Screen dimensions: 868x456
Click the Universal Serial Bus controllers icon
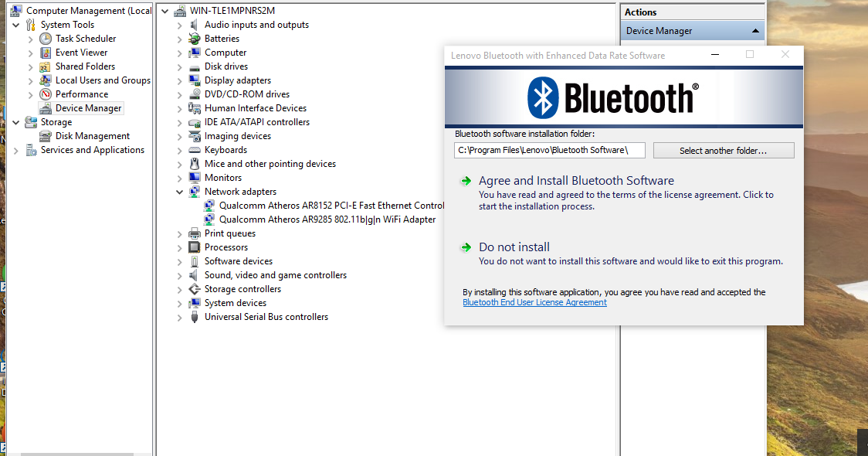pos(194,317)
